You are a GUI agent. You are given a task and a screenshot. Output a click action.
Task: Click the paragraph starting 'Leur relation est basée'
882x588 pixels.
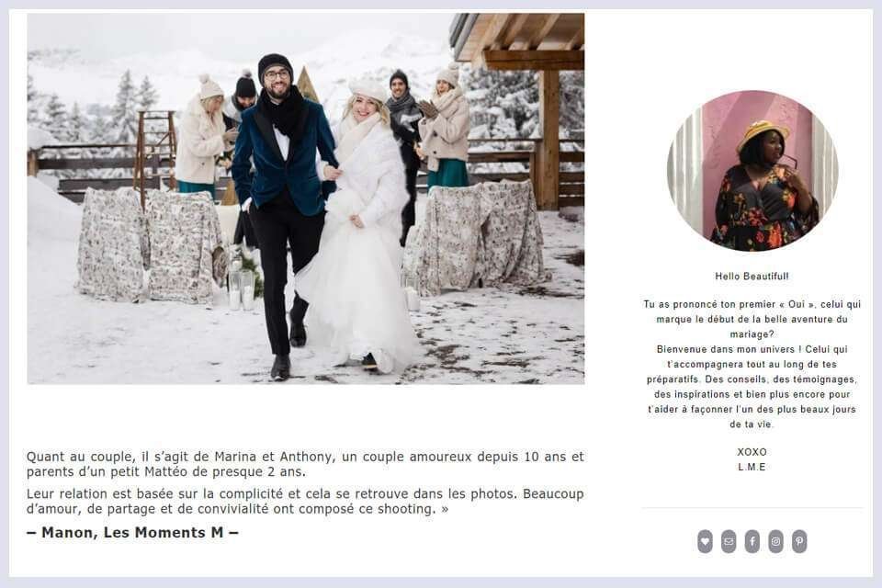(305, 502)
